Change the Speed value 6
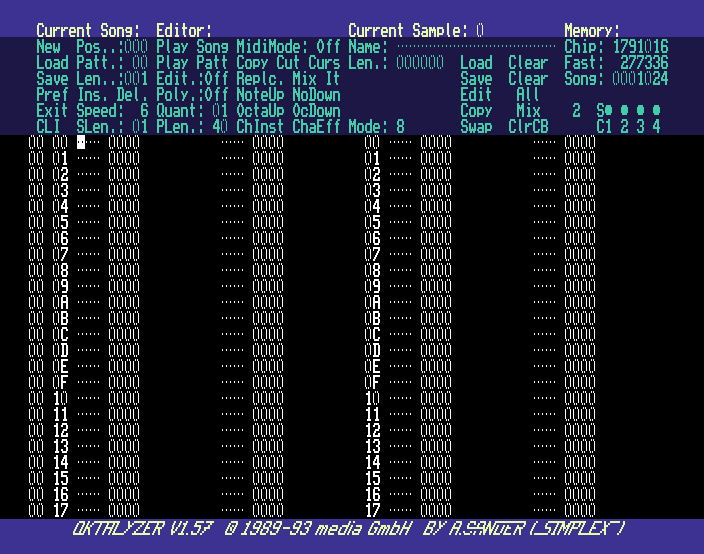Image resolution: width=704 pixels, height=554 pixels. (144, 111)
